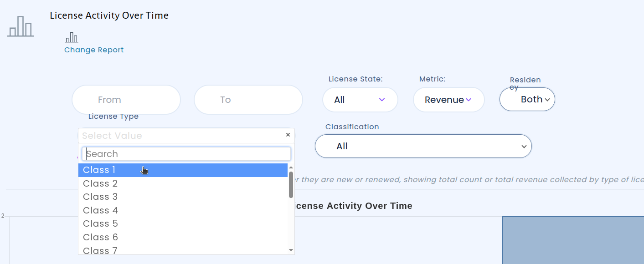The width and height of the screenshot is (644, 264).
Task: Click the License State label
Action: [x=355, y=79]
